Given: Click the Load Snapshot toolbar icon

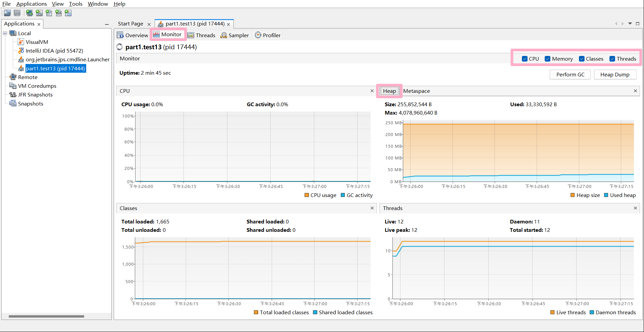Looking at the screenshot, I should pos(7,13).
